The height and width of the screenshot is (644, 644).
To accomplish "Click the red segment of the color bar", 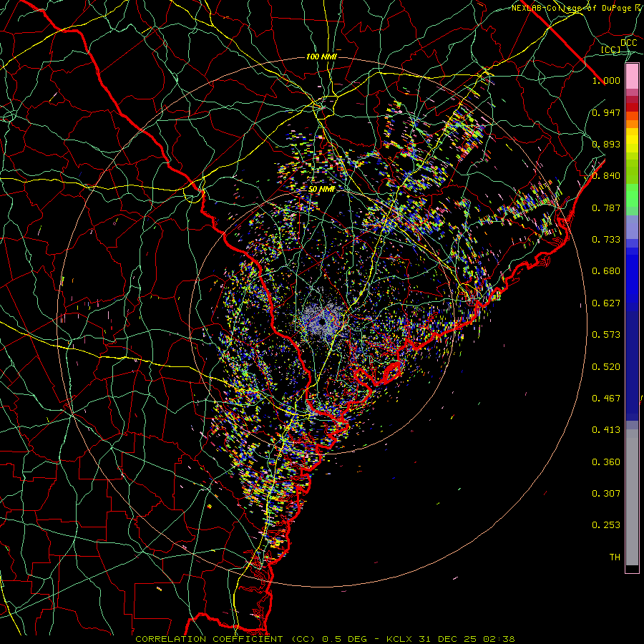I will pos(632,107).
